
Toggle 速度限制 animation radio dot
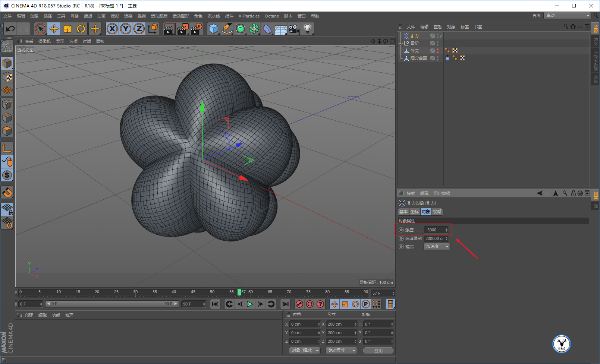[x=401, y=238]
